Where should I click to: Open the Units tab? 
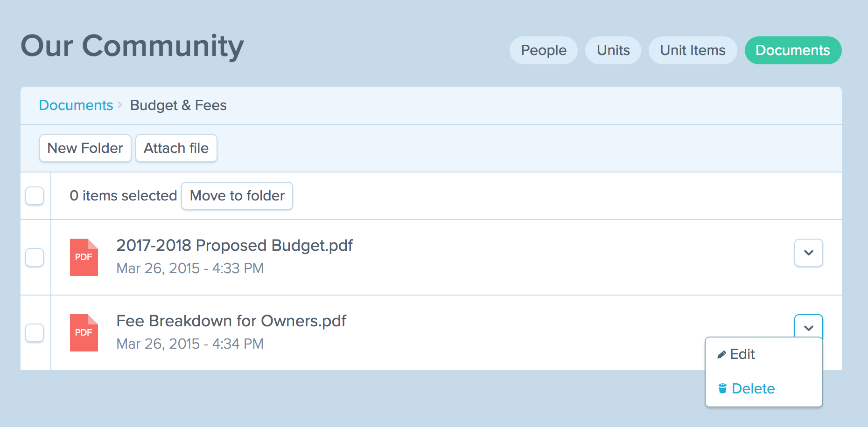point(613,50)
